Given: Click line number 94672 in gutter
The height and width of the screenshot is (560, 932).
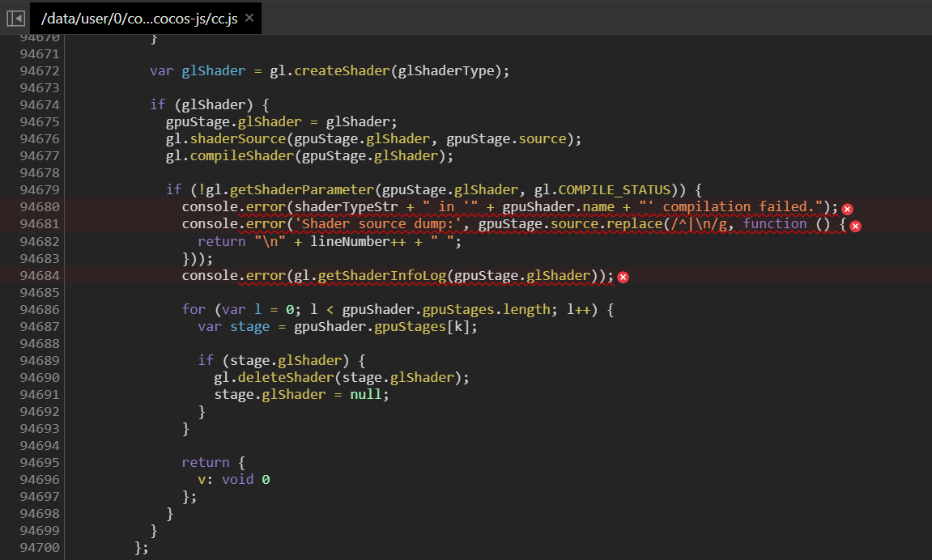Looking at the screenshot, I should 40,70.
